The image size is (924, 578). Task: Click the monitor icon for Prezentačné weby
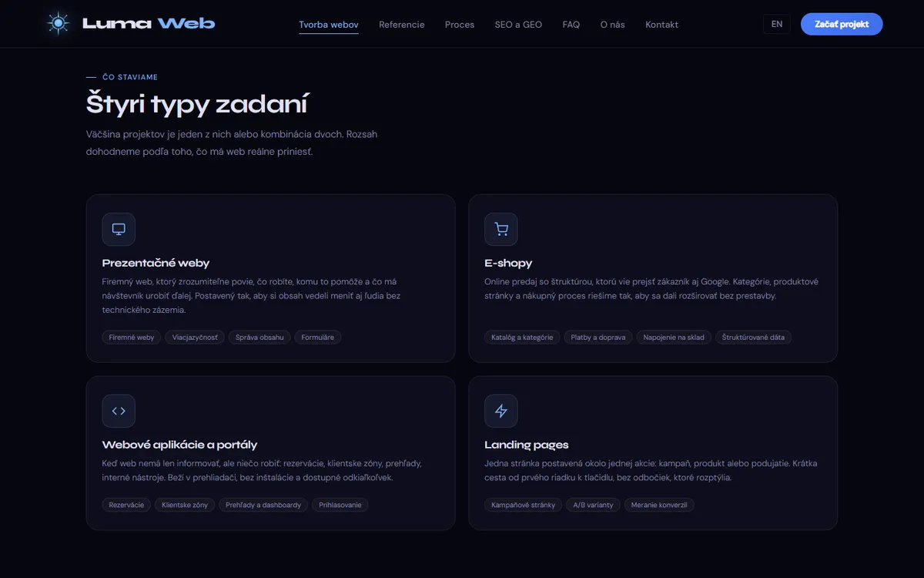[119, 229]
